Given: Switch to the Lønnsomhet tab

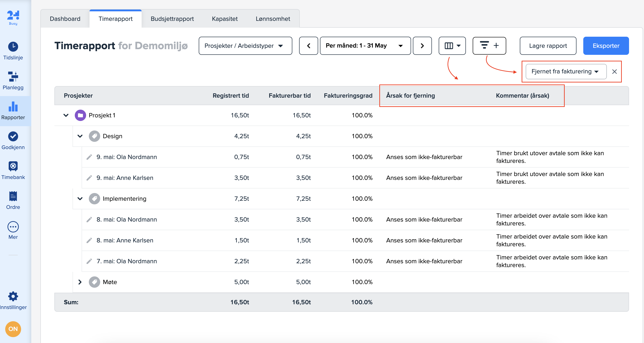Looking at the screenshot, I should click(x=273, y=19).
